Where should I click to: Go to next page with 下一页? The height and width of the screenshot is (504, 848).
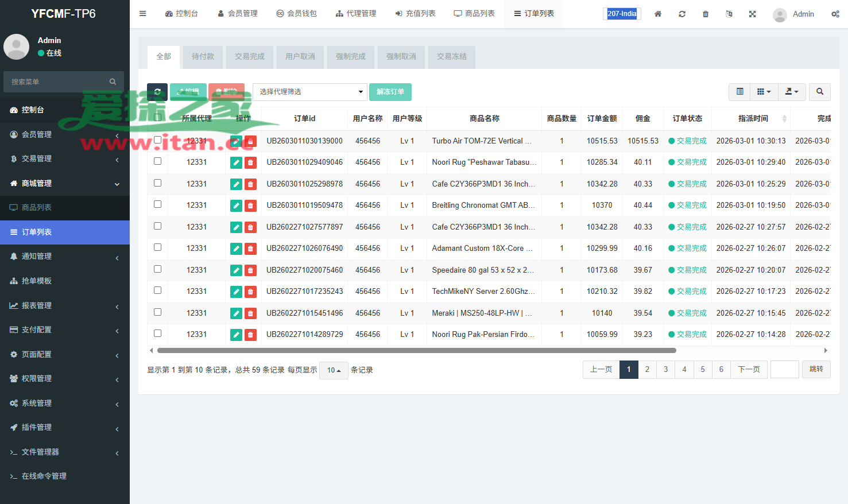pos(749,370)
